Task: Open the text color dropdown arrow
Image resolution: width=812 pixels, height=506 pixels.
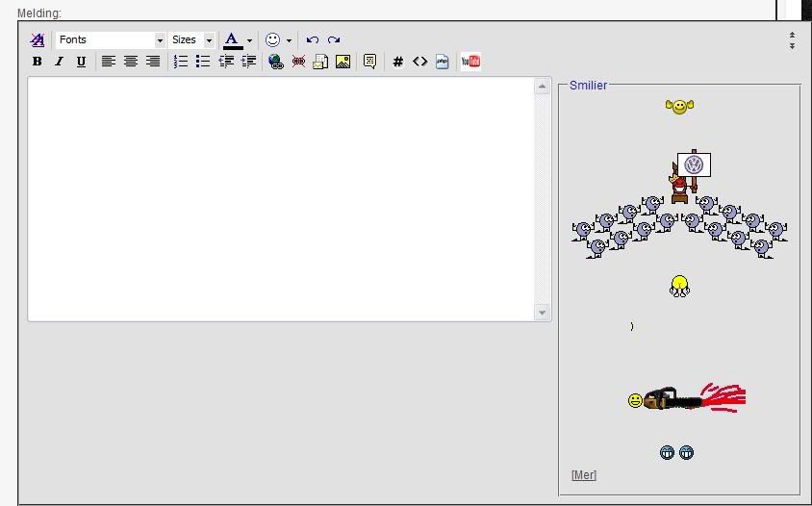Action: (249, 40)
